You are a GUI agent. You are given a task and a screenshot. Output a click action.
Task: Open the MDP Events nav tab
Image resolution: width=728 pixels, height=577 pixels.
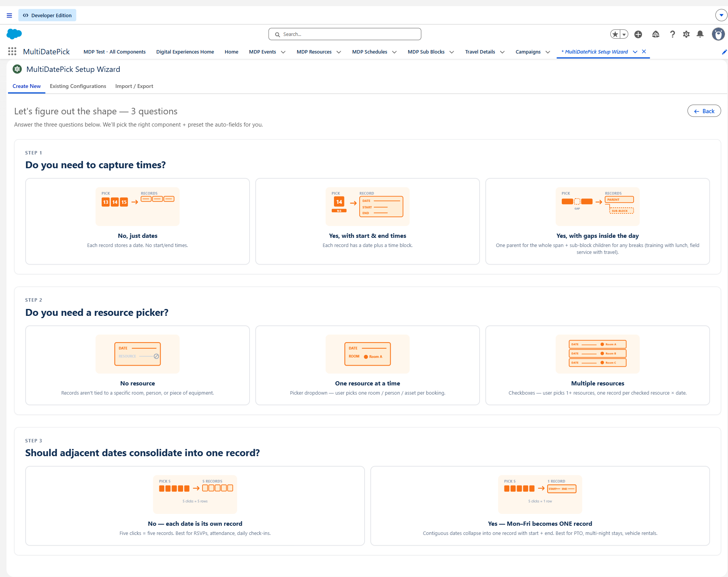click(x=263, y=52)
